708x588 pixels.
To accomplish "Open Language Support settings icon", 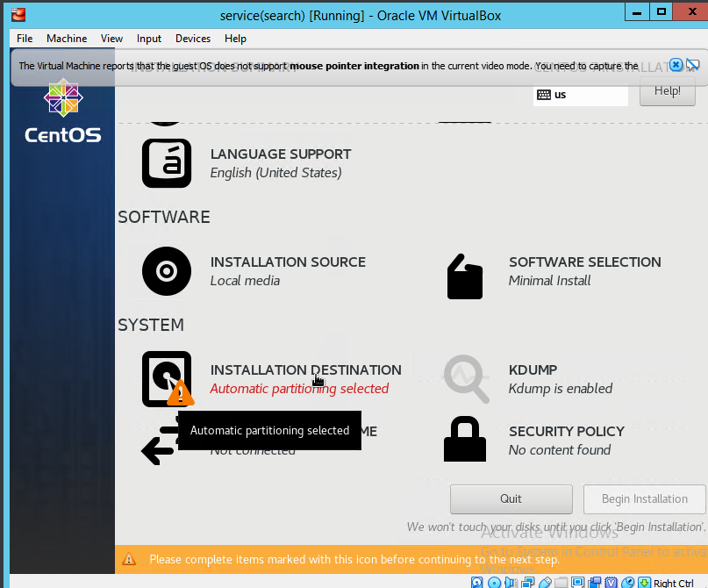I will (167, 163).
